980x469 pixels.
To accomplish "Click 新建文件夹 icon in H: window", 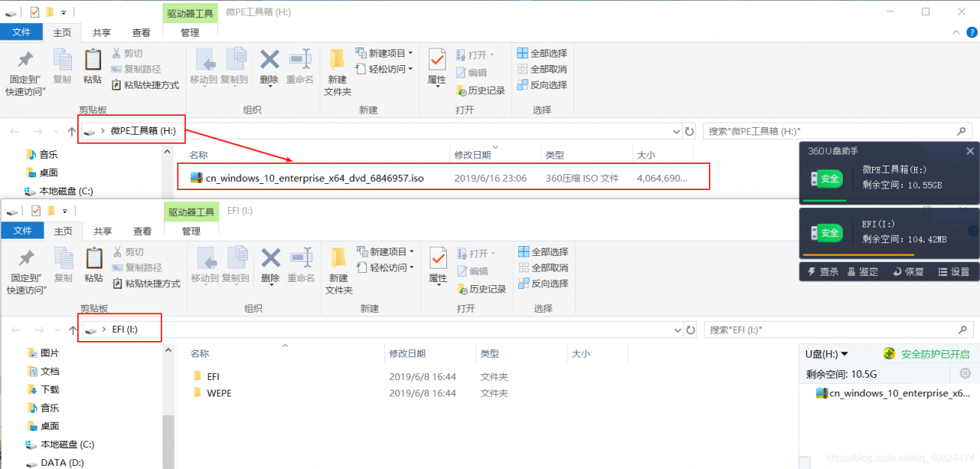I will 338,59.
